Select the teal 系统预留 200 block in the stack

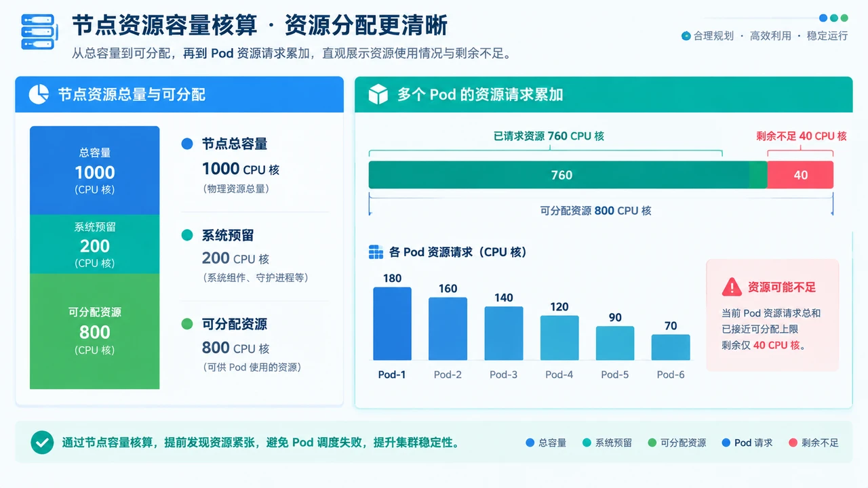[95, 244]
